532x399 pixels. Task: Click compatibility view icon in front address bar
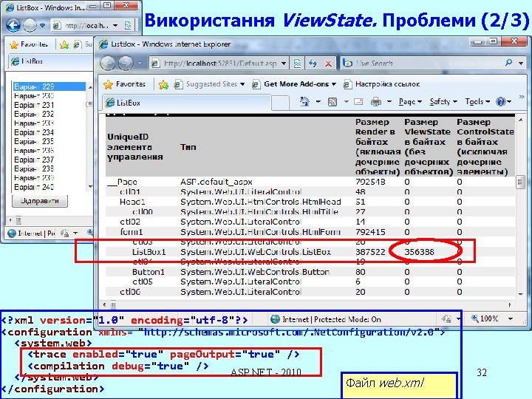pyautogui.click(x=297, y=63)
